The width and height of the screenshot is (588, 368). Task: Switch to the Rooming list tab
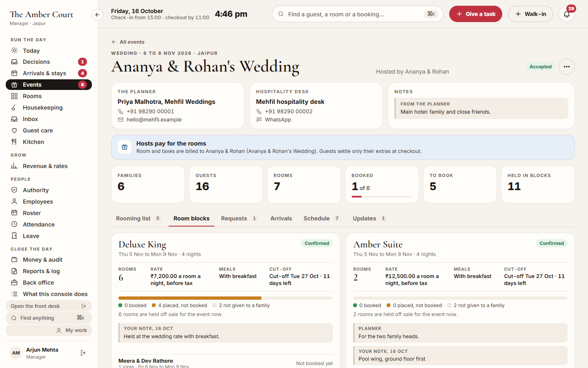click(138, 218)
